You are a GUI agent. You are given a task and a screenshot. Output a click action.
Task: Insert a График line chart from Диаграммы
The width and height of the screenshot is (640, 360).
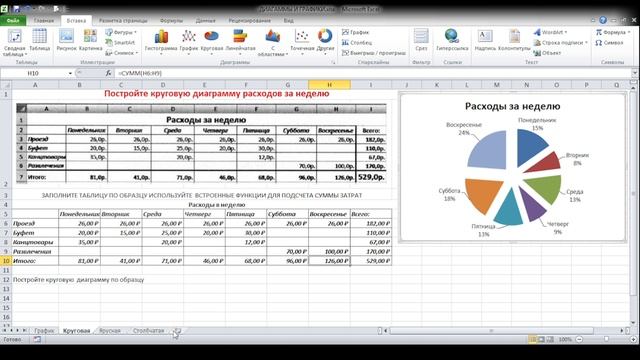pos(189,42)
